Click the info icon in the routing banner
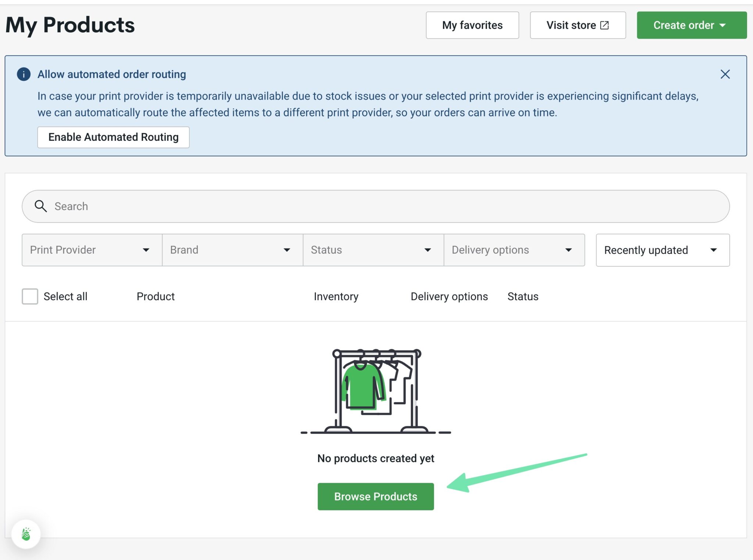Viewport: 753px width, 560px height. tap(23, 74)
